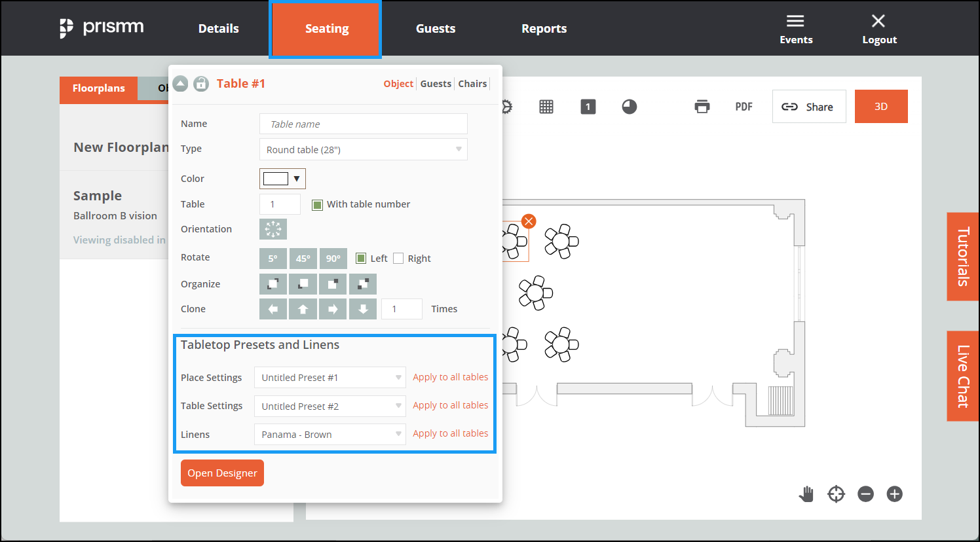Clone the table to the right
The width and height of the screenshot is (980, 542).
click(x=333, y=309)
